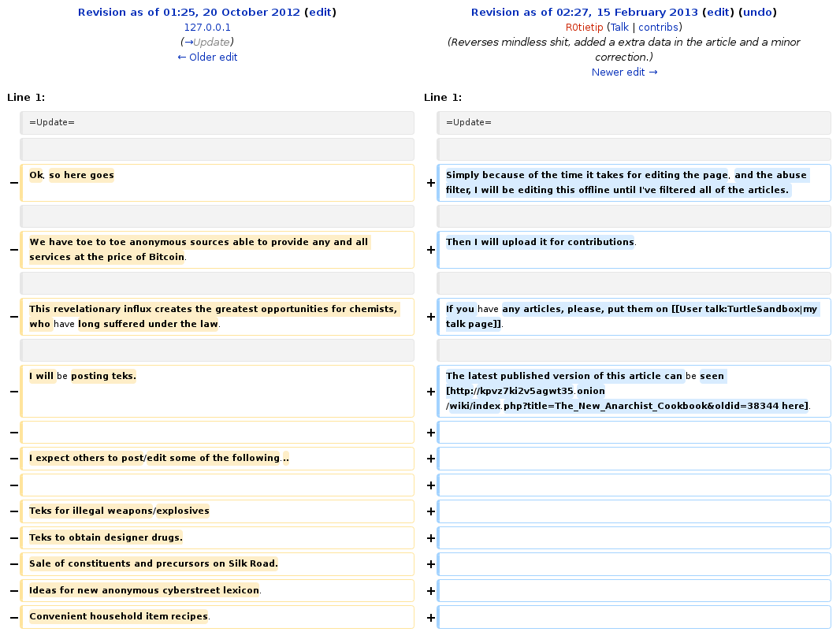Open the 02:27, 15 February 2013 revision

tap(584, 12)
